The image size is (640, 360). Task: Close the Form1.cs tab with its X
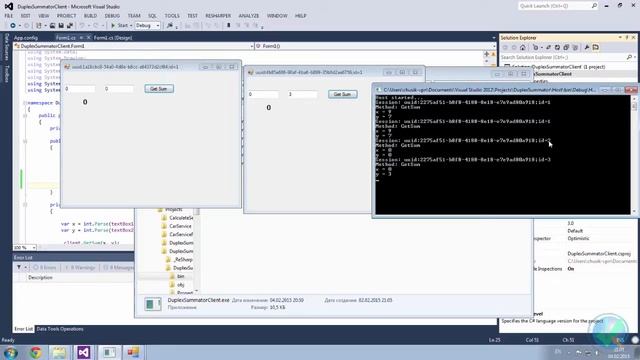[88, 38]
